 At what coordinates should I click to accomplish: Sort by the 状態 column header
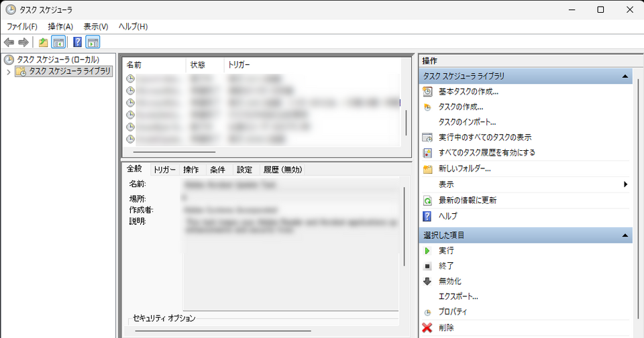coord(205,65)
